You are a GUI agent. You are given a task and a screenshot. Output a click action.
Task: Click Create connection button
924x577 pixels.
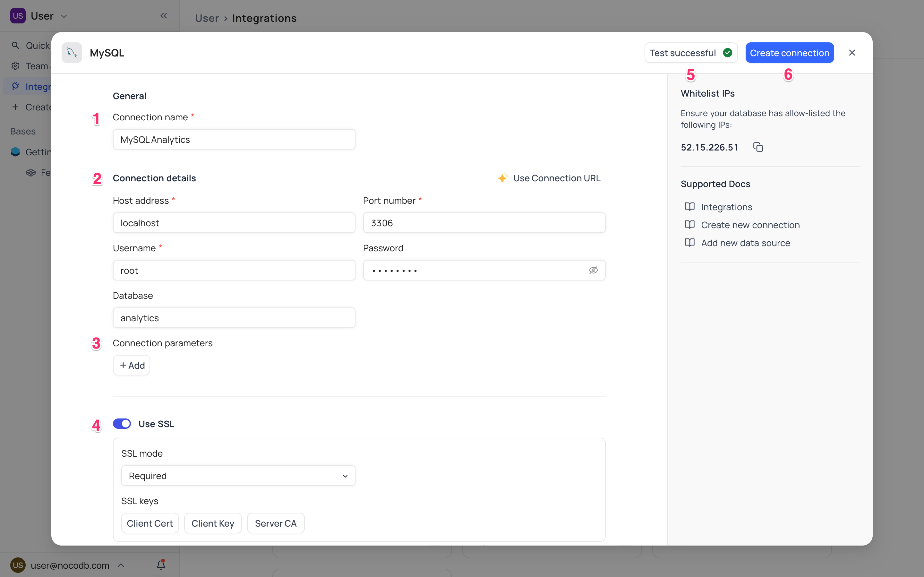pos(789,52)
